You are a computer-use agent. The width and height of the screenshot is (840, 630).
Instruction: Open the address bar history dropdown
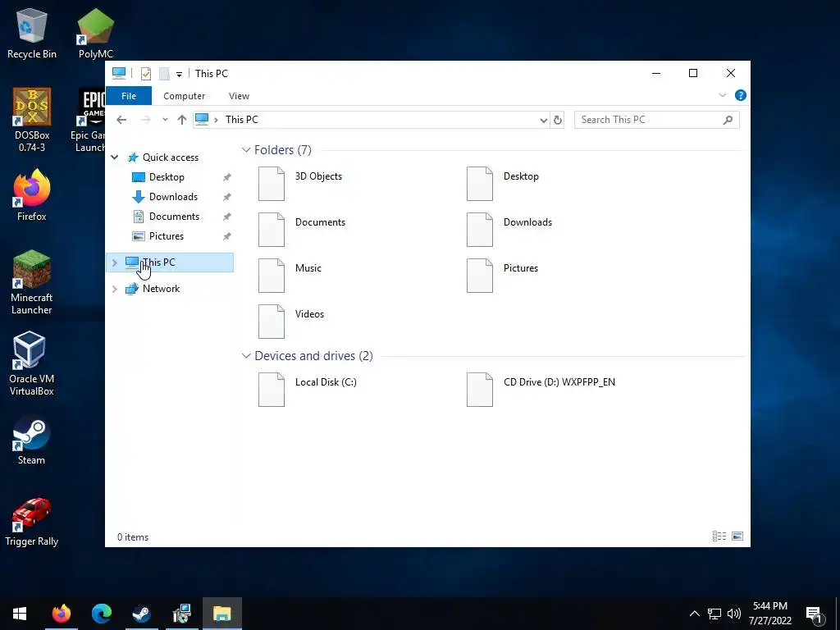click(x=543, y=120)
